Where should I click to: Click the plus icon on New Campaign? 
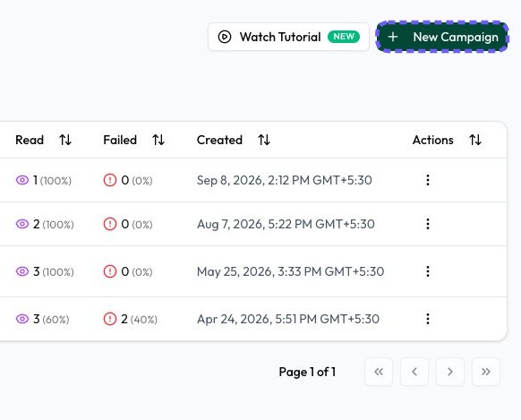(x=393, y=37)
